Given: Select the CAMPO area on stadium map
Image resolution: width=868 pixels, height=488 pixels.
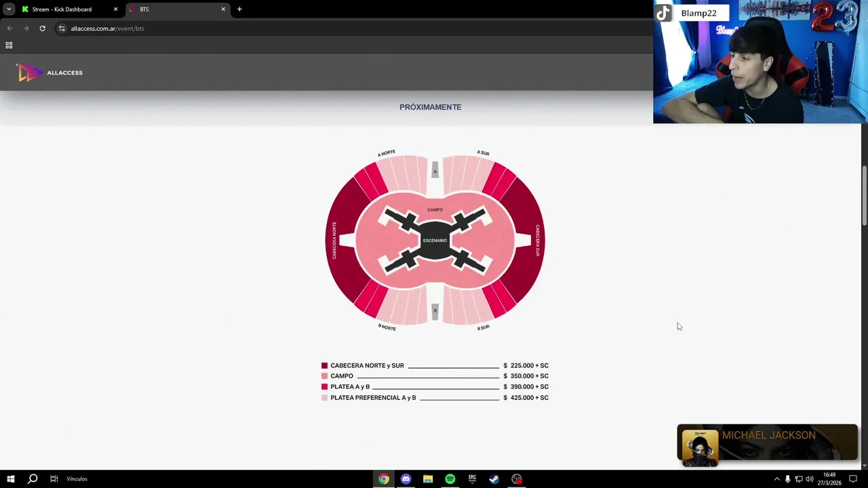Looking at the screenshot, I should (435, 210).
